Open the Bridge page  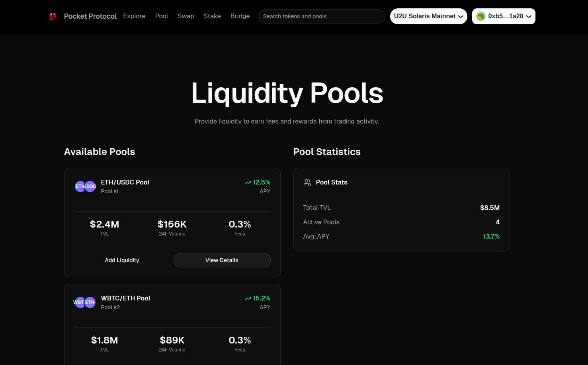pos(240,16)
